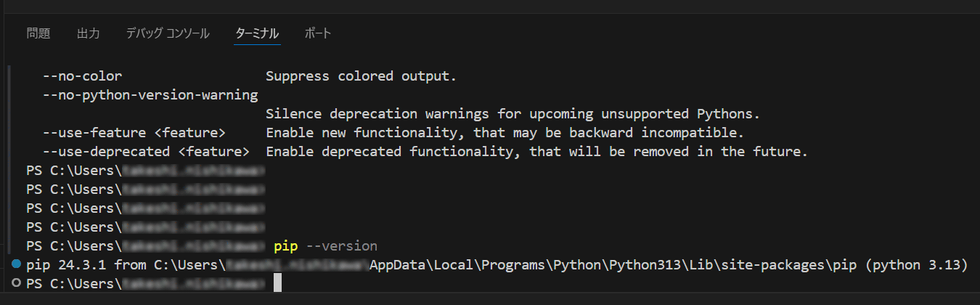Open the デバッグ コンソール tab
The image size is (980, 305).
click(167, 33)
